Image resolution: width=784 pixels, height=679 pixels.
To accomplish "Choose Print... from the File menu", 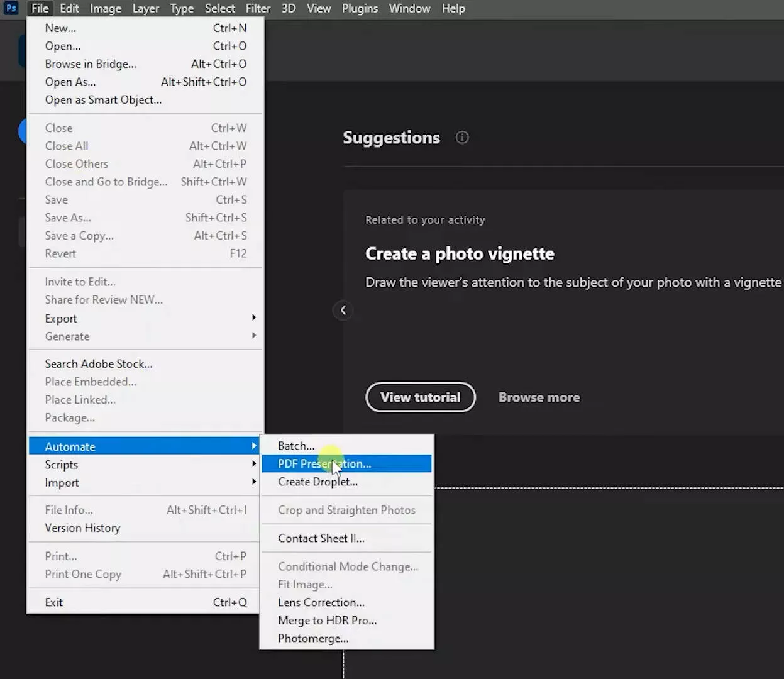I will (145, 556).
